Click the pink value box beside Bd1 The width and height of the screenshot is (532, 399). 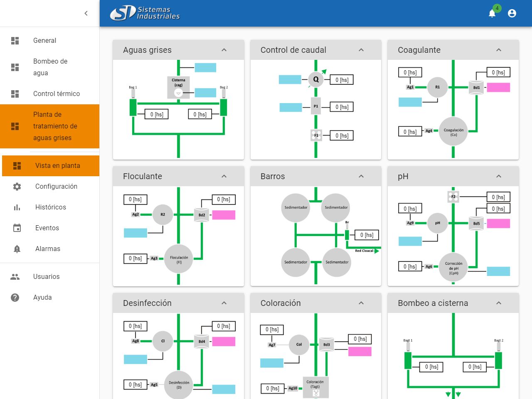pos(498,87)
